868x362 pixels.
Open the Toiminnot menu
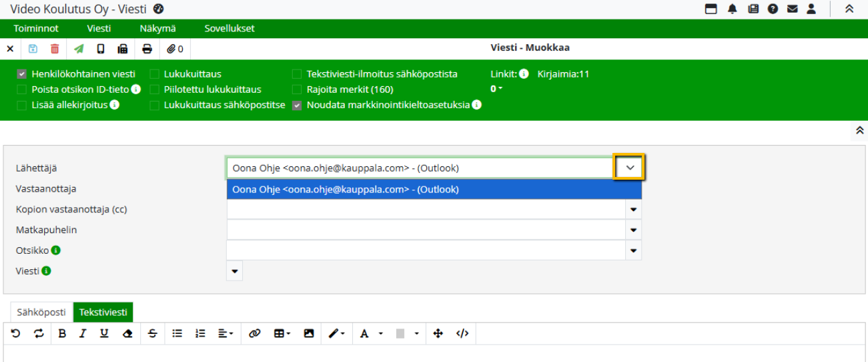click(x=36, y=29)
